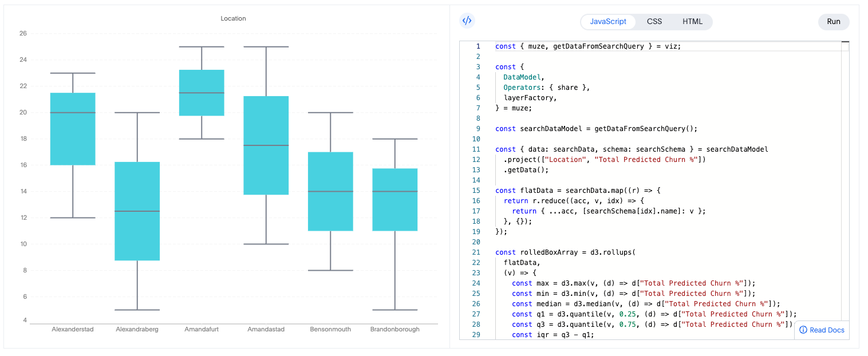Switch to the CSS tab
The width and height of the screenshot is (868, 356).
point(654,21)
